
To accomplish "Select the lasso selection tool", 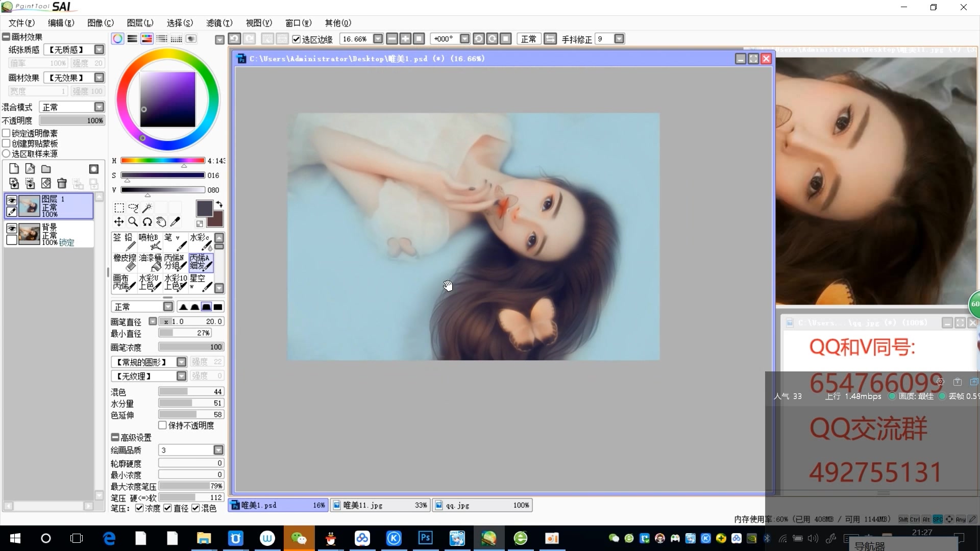I will (133, 208).
